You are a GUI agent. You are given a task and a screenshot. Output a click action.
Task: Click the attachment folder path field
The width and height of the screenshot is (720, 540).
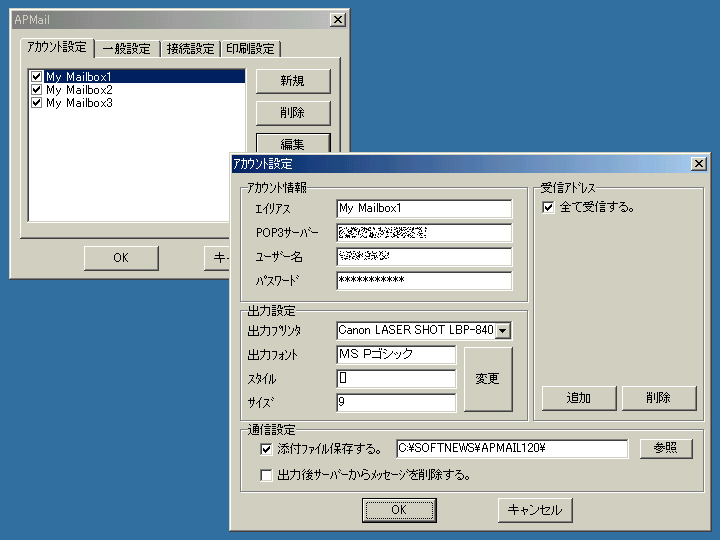[x=512, y=448]
